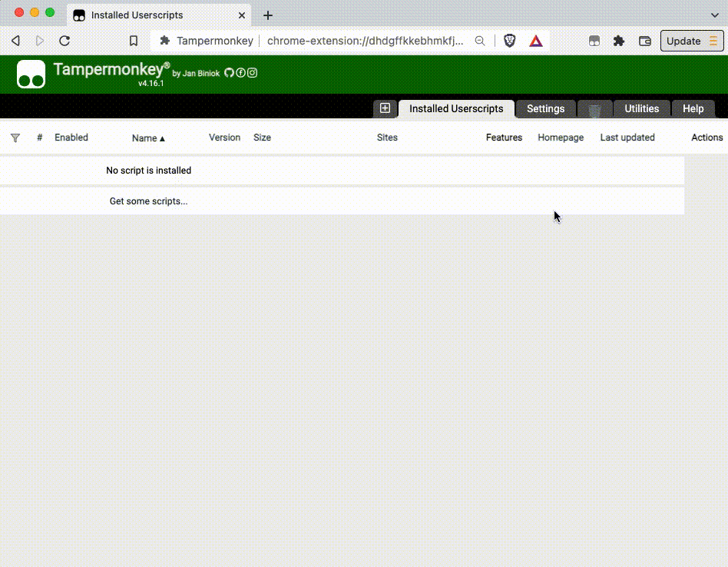Click the Tampermonkey toolbar extension icon
Image resolution: width=728 pixels, height=567 pixels.
pos(594,41)
